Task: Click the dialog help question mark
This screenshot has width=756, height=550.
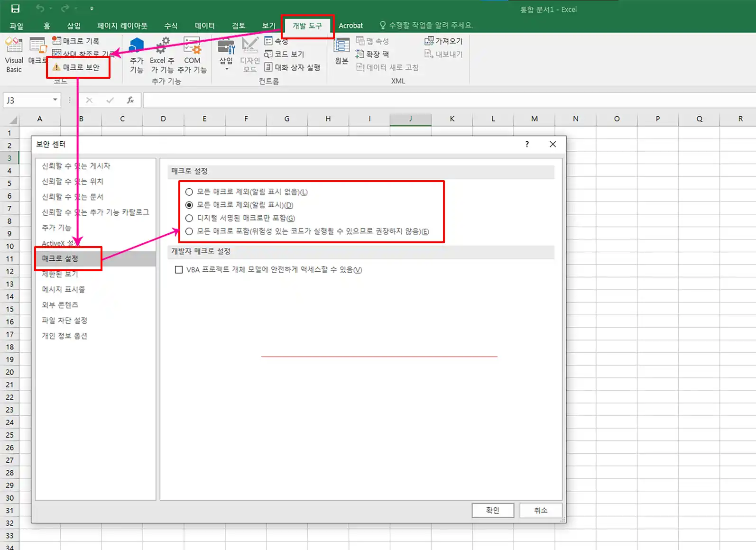Action: pyautogui.click(x=527, y=144)
